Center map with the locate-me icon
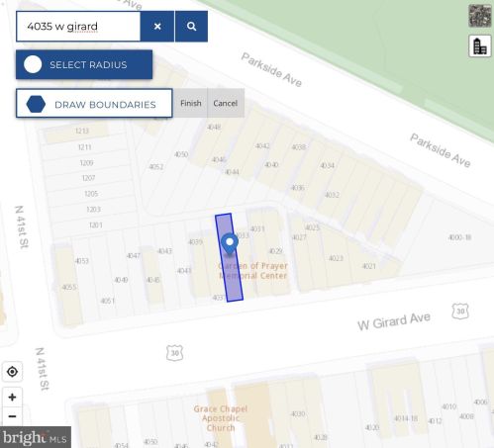The image size is (494, 448). 12,372
